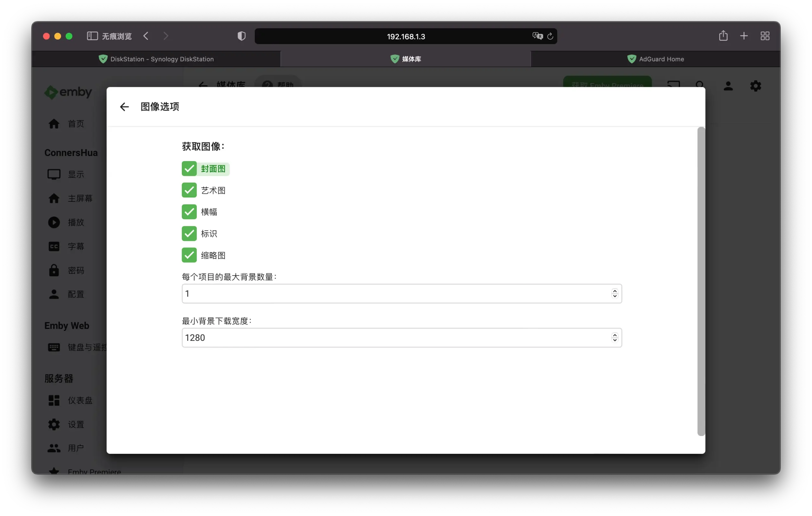This screenshot has height=516, width=812.
Task: Open the 显示 display settings icon
Action: tap(54, 174)
